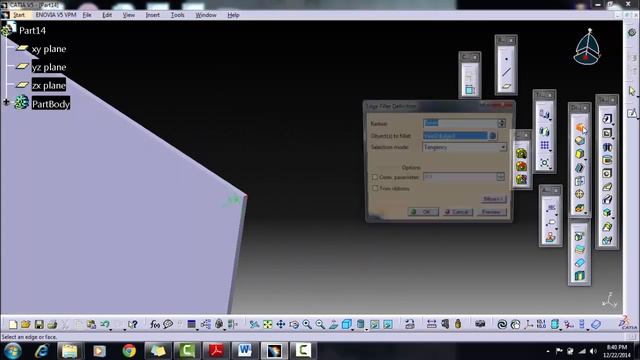Click the Select arrow icon on right
Viewport: 640px width, 360px height.
click(632, 91)
